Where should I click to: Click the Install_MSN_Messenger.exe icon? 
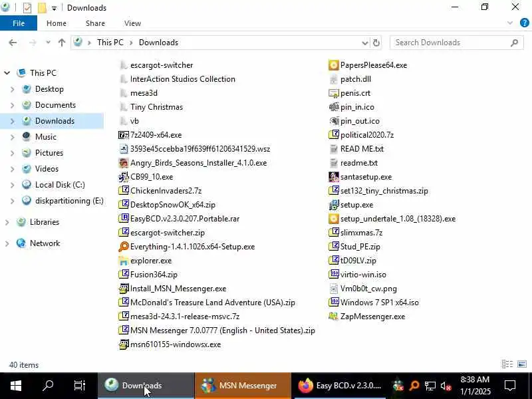pos(124,289)
